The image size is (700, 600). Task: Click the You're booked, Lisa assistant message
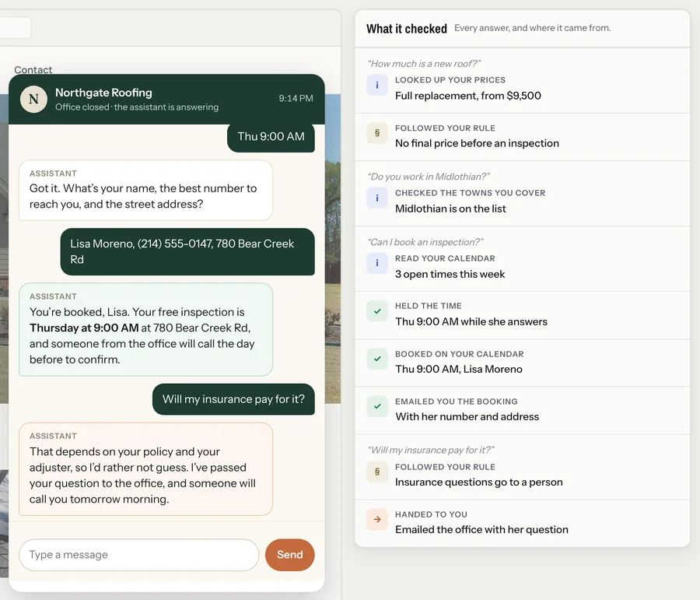tap(145, 329)
